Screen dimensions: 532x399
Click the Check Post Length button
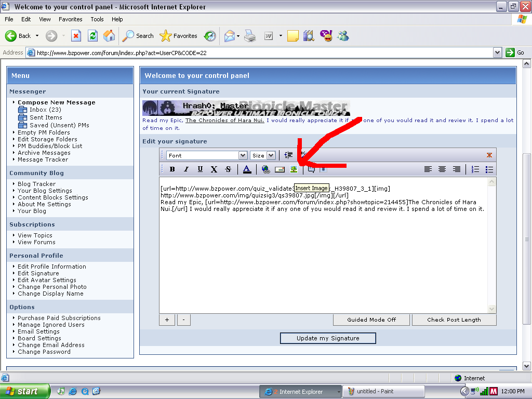click(454, 320)
